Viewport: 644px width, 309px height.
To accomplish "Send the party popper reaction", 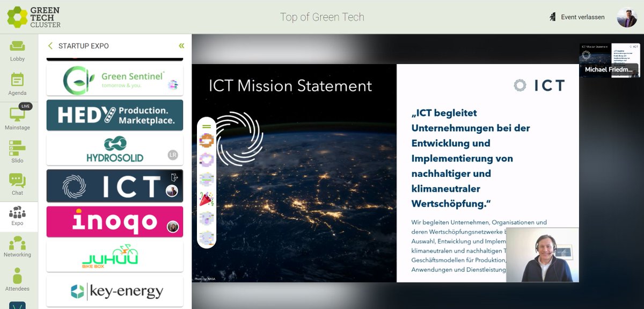I will [207, 199].
